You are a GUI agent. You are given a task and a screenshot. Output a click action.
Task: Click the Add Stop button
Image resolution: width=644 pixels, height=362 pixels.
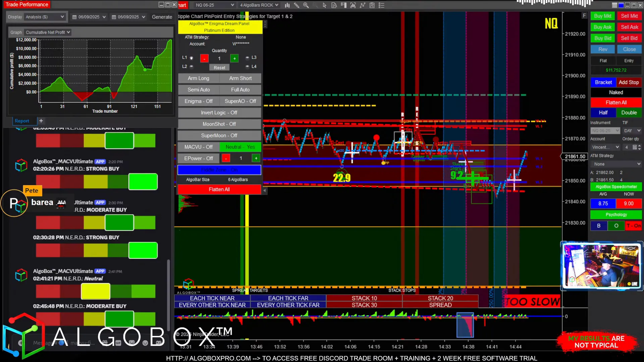tap(629, 82)
